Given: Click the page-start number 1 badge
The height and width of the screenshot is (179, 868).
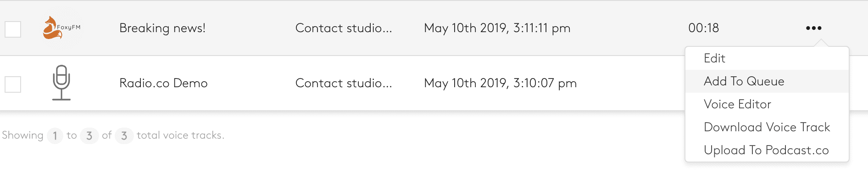Looking at the screenshot, I should [x=55, y=135].
